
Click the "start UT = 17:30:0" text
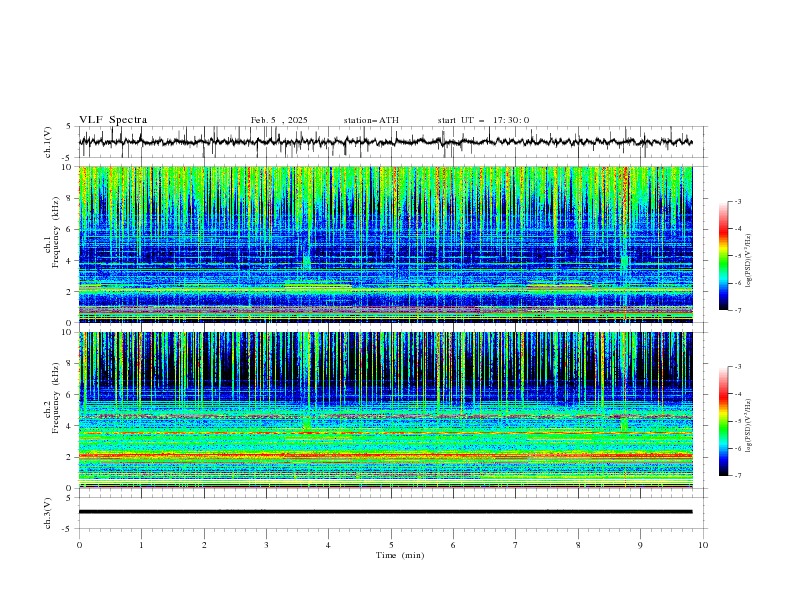[483, 120]
